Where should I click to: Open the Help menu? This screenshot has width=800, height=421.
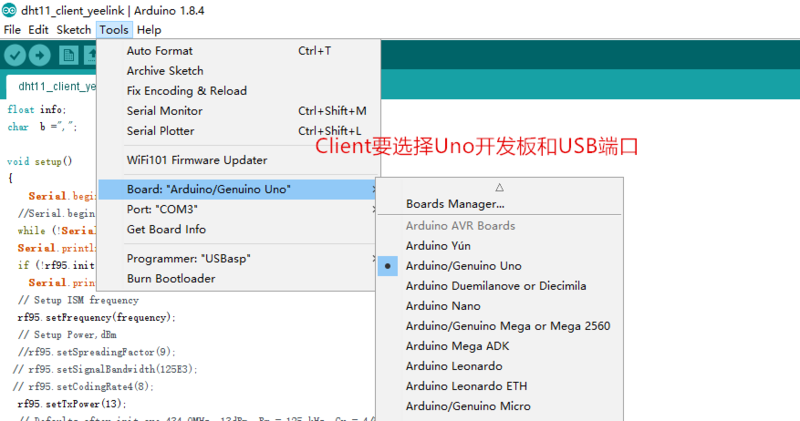(x=149, y=30)
